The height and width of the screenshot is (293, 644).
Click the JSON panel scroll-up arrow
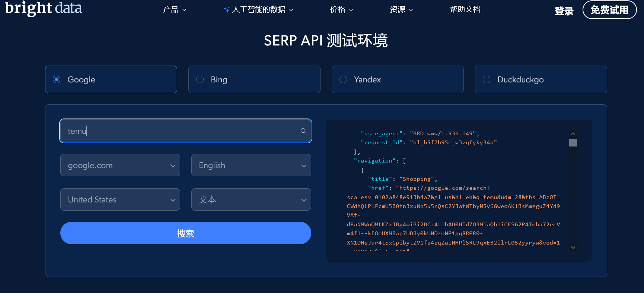(573, 133)
